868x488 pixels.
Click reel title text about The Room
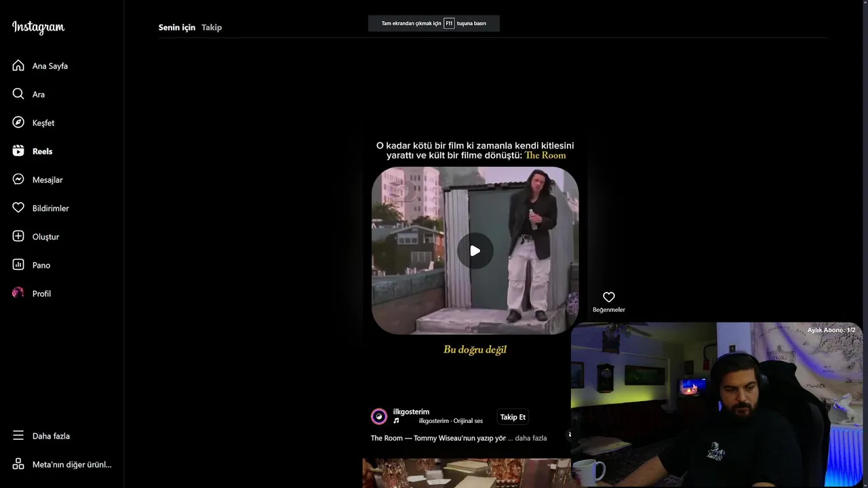tap(475, 150)
